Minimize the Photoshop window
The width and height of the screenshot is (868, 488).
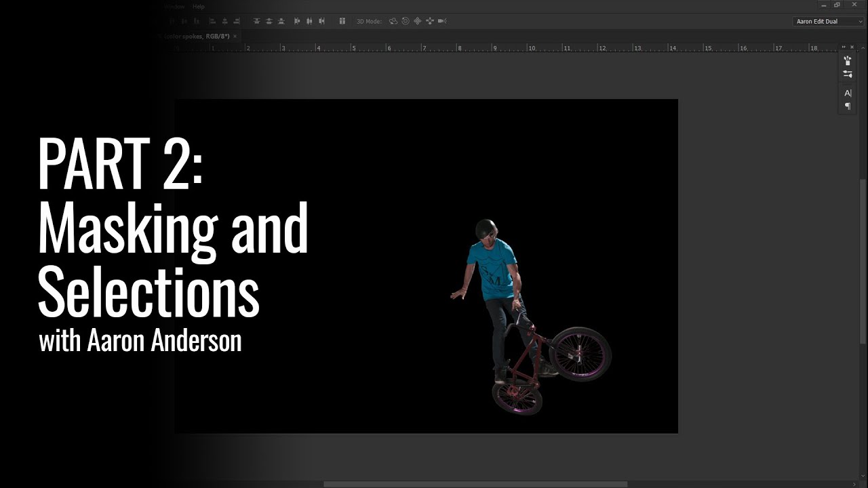point(823,5)
